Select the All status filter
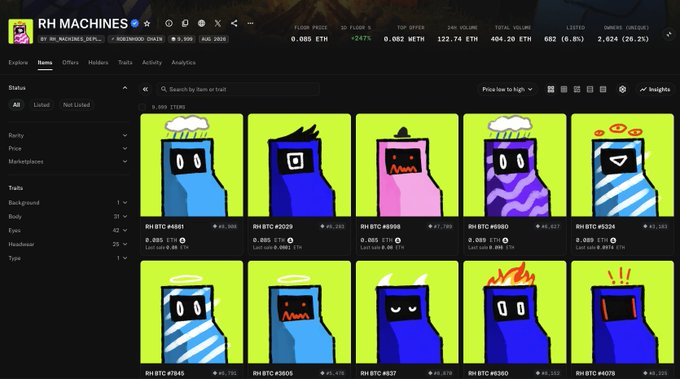680x379 pixels. [x=16, y=105]
